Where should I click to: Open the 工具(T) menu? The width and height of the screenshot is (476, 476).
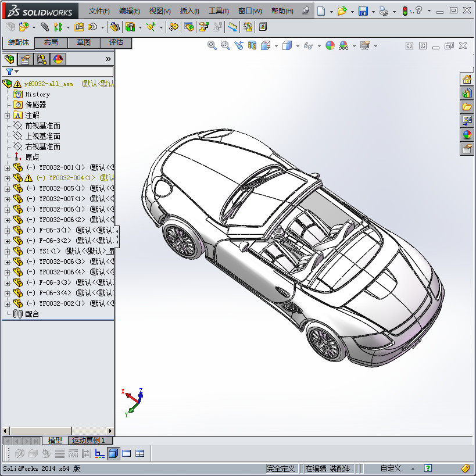[x=219, y=11]
